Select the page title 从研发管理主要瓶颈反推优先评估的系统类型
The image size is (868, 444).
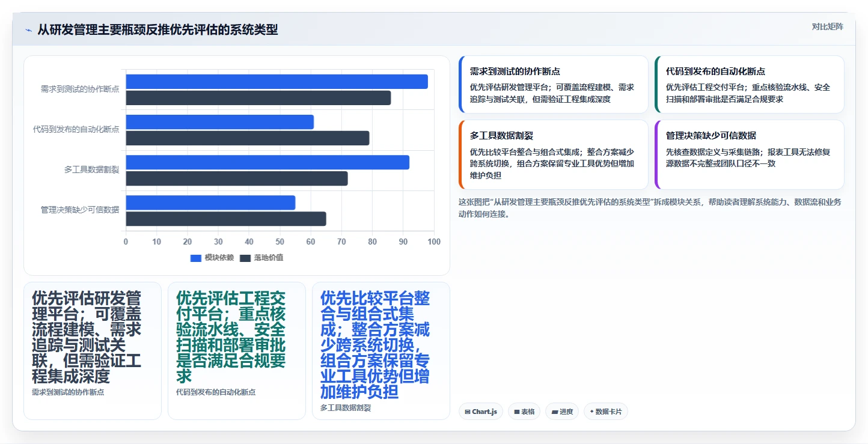click(x=157, y=29)
